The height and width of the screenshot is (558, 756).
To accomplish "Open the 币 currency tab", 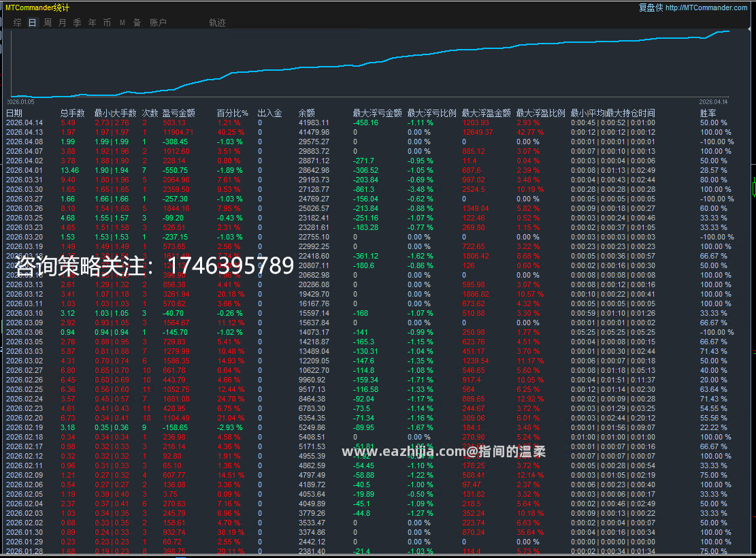I will tap(107, 22).
